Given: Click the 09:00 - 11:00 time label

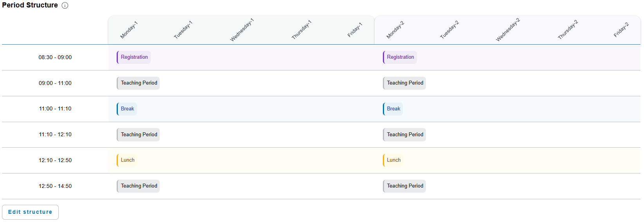Looking at the screenshot, I should click(55, 83).
